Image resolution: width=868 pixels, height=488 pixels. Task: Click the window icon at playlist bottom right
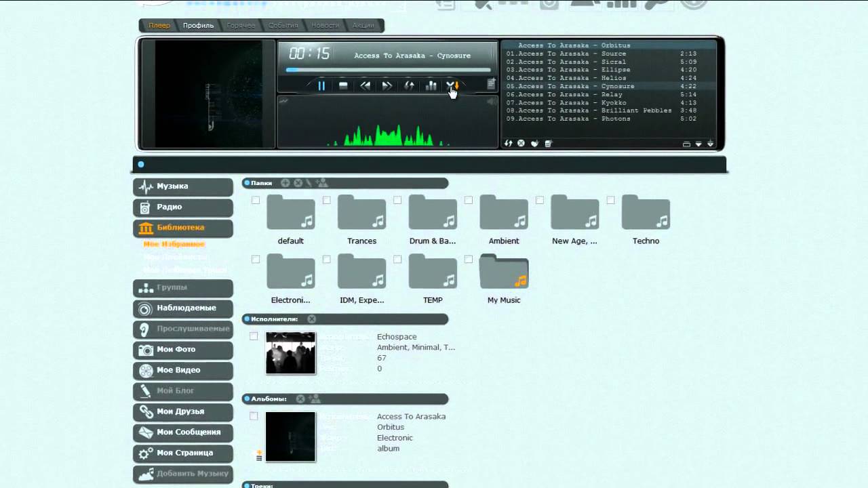pos(686,144)
